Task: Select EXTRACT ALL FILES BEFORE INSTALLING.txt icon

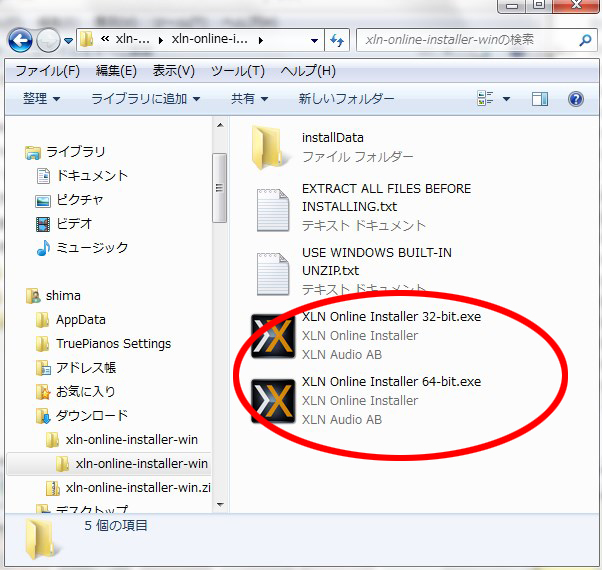Action: pos(273,210)
